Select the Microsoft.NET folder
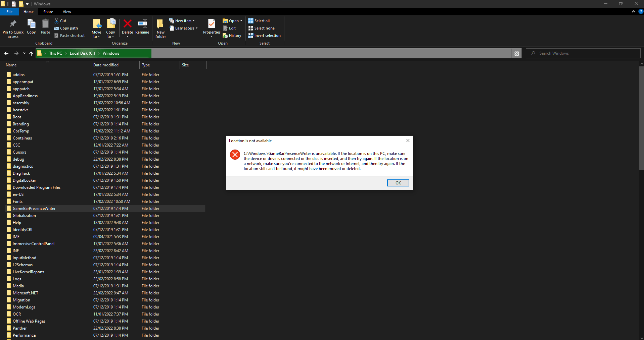 (x=105, y=293)
